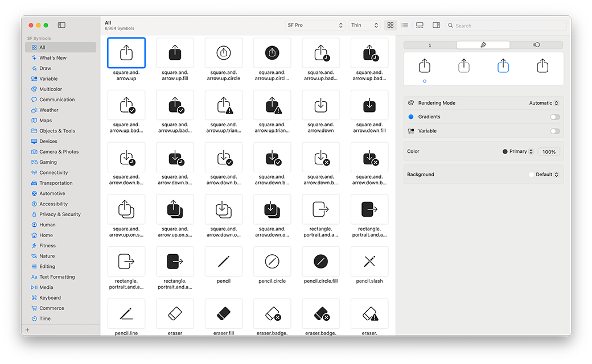Click the Primary color swatch
This screenshot has height=364, width=592.
505,152
